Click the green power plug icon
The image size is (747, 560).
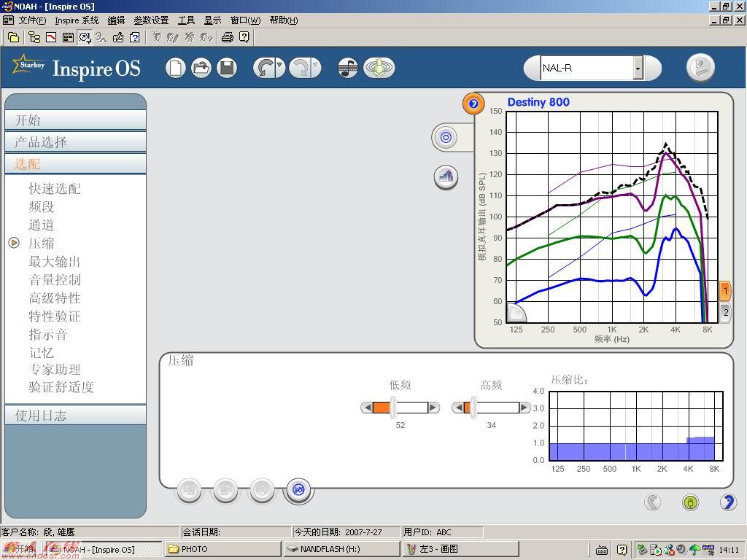click(690, 502)
